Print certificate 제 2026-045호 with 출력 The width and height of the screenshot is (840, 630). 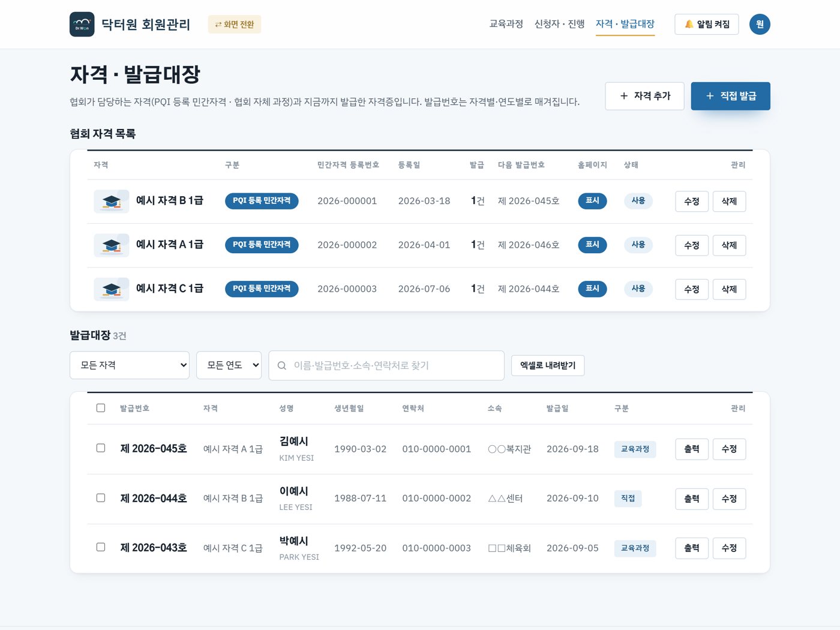point(692,449)
